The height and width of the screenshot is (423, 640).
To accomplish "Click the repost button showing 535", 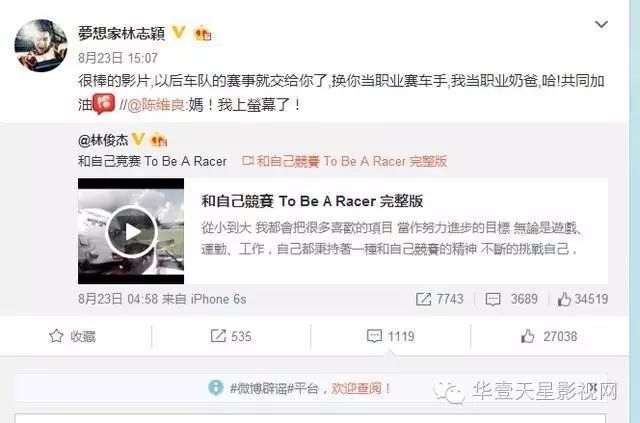I will coord(231,336).
